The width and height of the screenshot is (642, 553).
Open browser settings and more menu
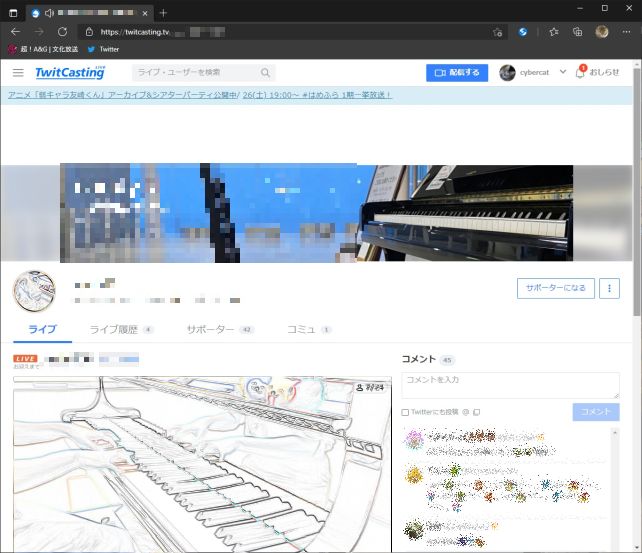pyautogui.click(x=626, y=32)
